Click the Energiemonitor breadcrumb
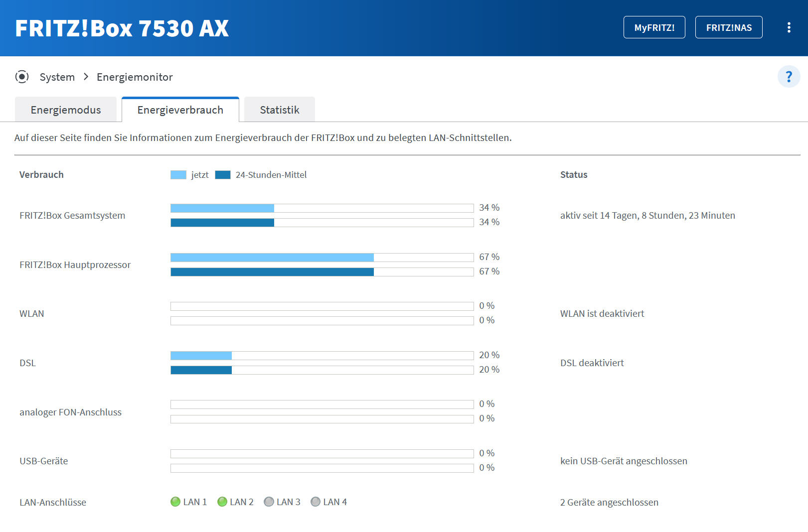Screen dimensions: 808x532 coord(135,77)
